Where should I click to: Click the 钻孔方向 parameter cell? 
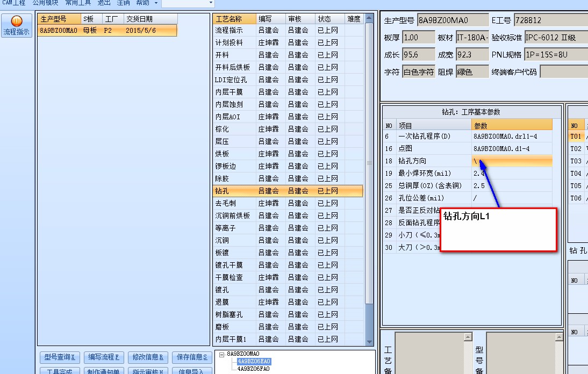(x=512, y=161)
